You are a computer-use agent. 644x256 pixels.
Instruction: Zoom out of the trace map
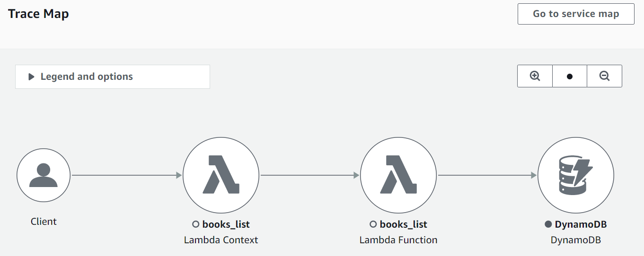click(604, 77)
